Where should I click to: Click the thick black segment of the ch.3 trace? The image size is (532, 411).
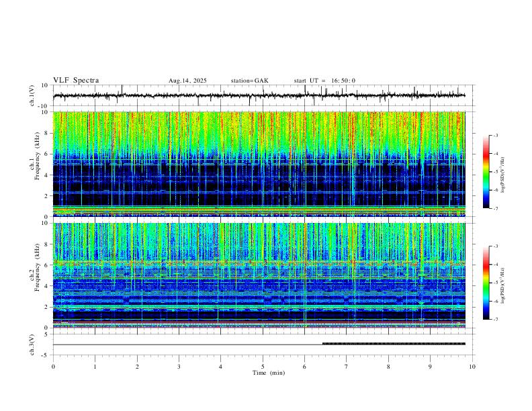click(x=394, y=344)
